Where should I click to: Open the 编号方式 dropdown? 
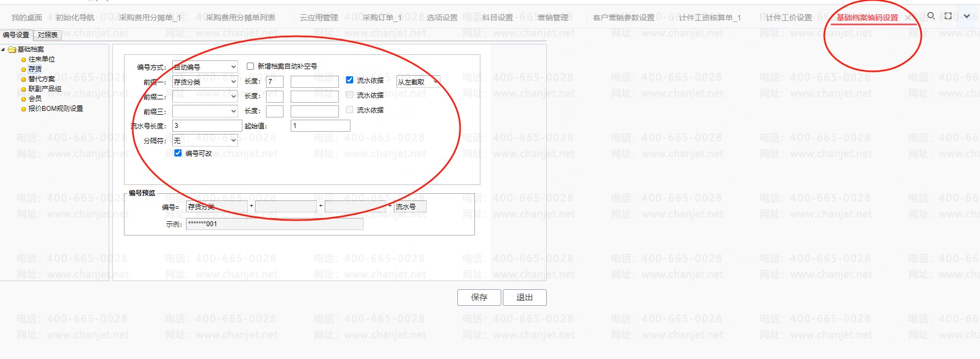pyautogui.click(x=205, y=67)
